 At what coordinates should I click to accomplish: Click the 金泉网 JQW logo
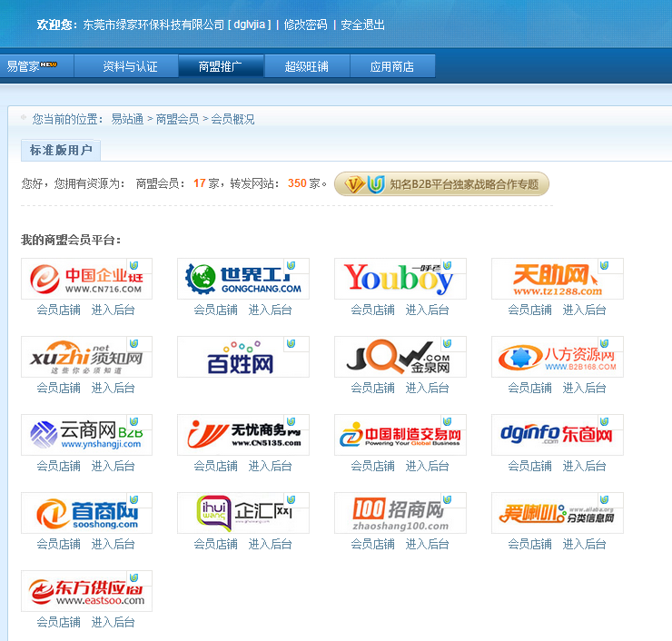(400, 357)
